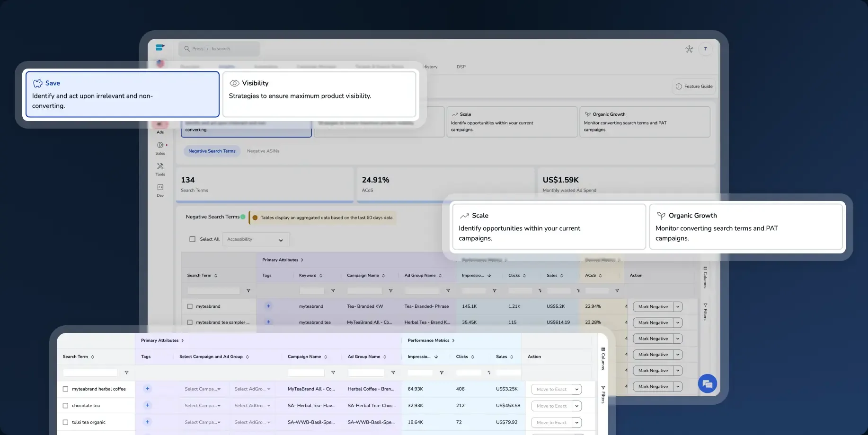Expand Performance Metrics in the lower table
This screenshot has height=435, width=868.
tap(431, 340)
